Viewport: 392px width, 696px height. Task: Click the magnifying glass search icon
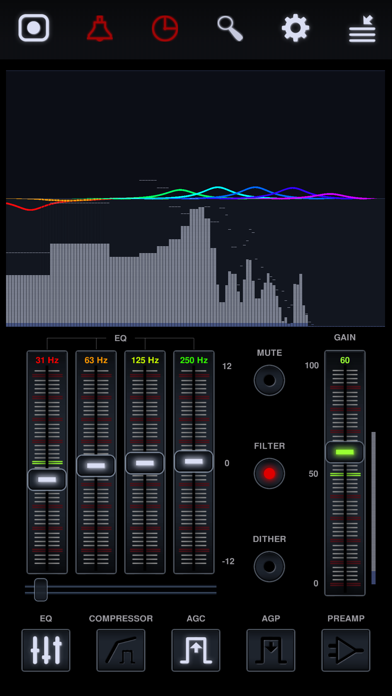(230, 28)
